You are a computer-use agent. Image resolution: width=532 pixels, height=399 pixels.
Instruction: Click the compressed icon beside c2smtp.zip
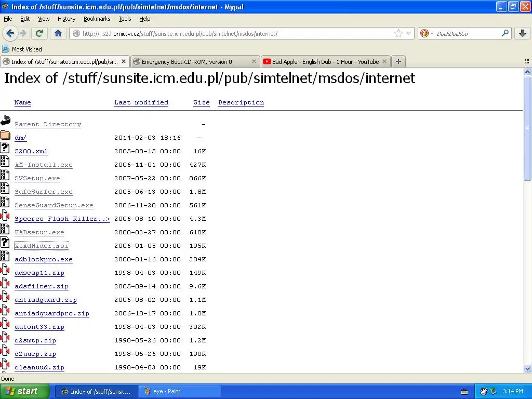5,337
